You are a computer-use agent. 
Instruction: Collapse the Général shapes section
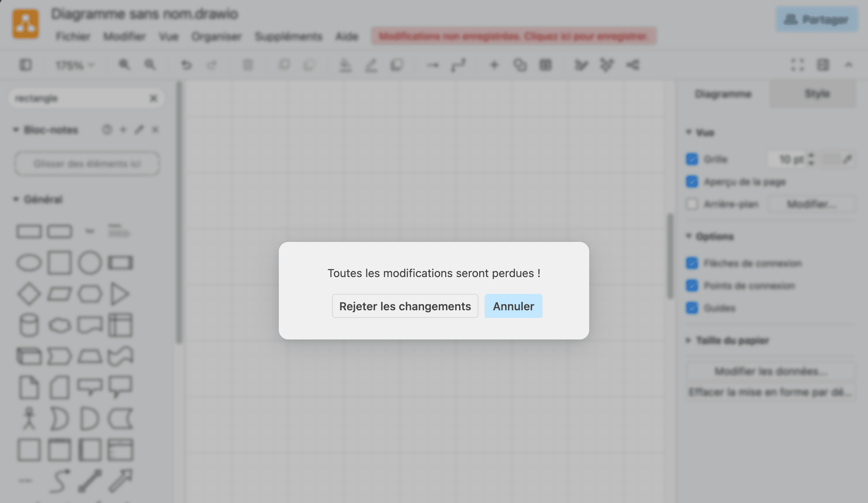(16, 199)
